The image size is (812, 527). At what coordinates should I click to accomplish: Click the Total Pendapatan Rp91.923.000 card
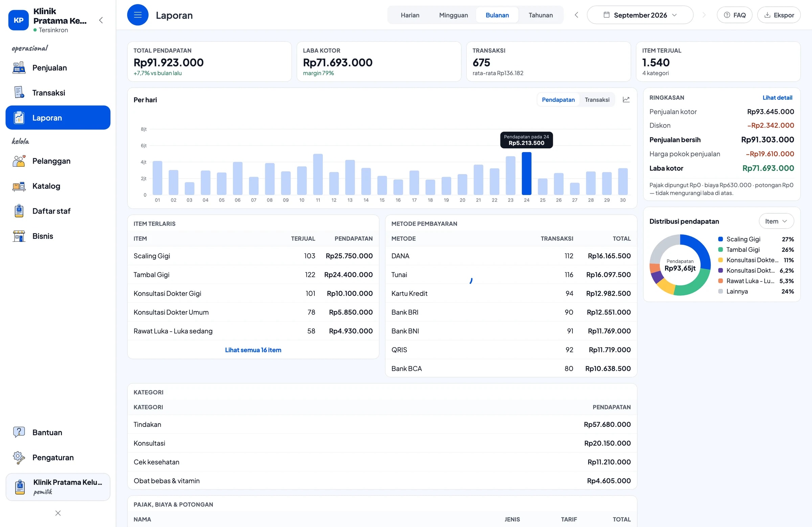click(x=209, y=62)
